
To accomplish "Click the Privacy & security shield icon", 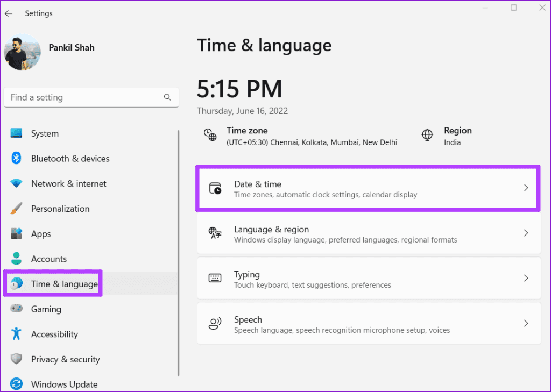I will pos(16,359).
